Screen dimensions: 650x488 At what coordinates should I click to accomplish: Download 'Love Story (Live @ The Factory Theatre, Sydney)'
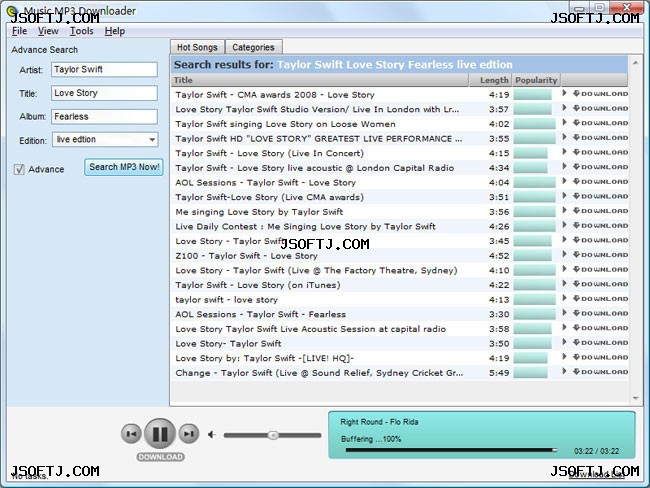(600, 269)
